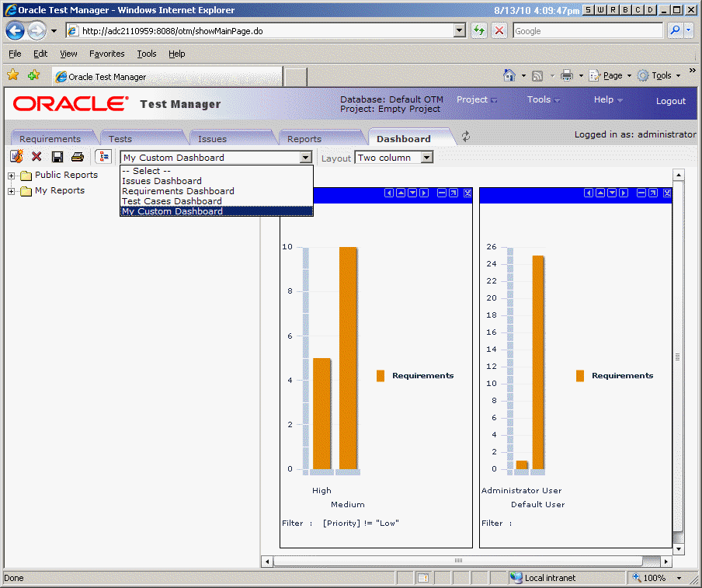The width and height of the screenshot is (702, 588).
Task: Choose Requirements Dashboard from the list
Action: tap(216, 191)
